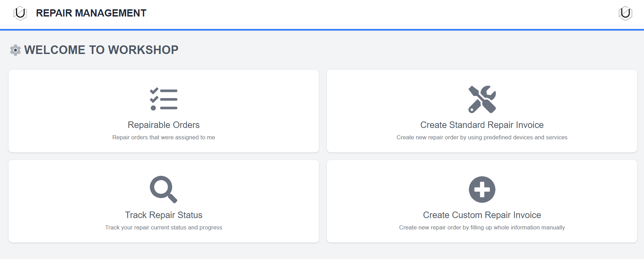Click 'Track your repair current status and progress'

(164, 227)
